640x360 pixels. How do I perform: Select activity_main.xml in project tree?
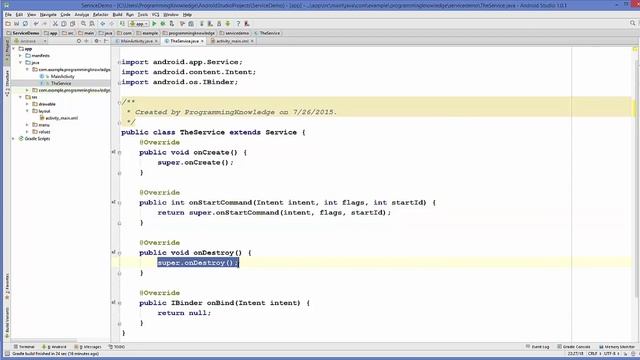(x=61, y=118)
